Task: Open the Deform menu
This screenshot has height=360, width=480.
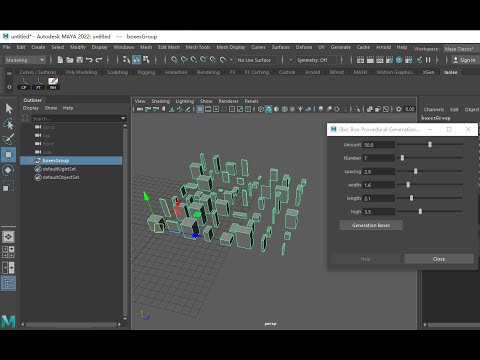Action: 304,47
